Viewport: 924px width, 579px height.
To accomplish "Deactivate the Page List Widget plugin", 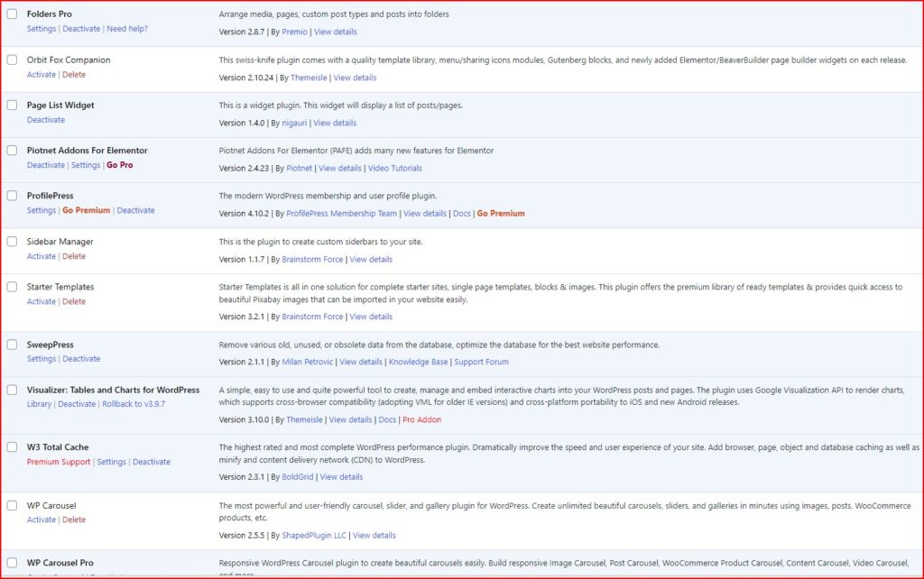I will point(46,120).
